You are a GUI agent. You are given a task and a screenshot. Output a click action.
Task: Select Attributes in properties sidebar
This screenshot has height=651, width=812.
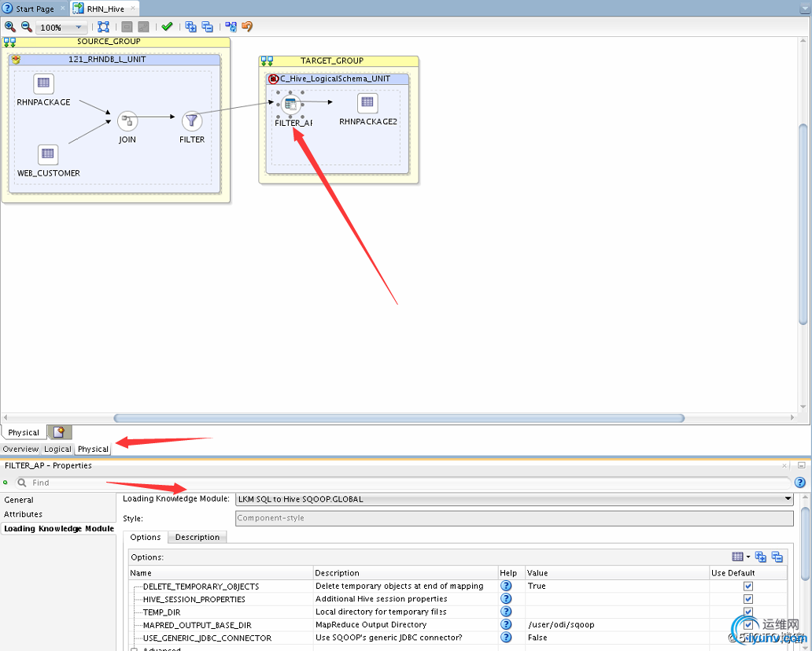pos(24,514)
